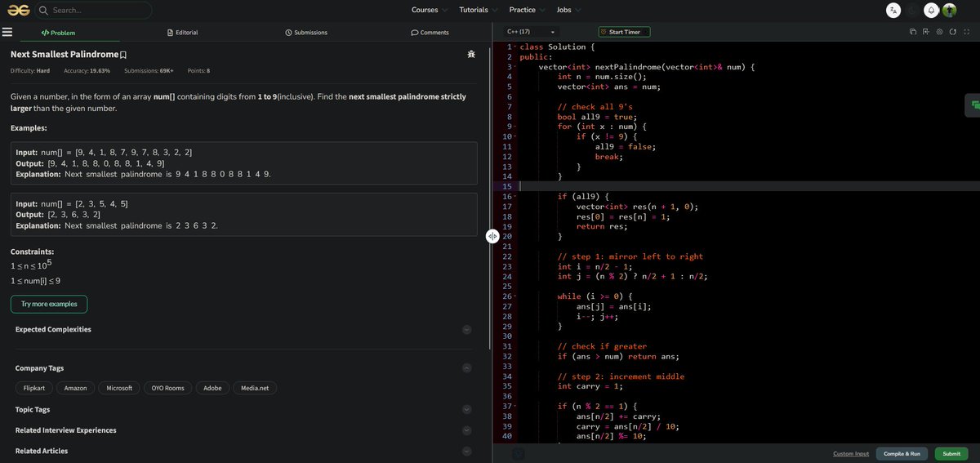Click the magnifier icon in search bar
The width and height of the screenshot is (980, 463).
tap(44, 11)
